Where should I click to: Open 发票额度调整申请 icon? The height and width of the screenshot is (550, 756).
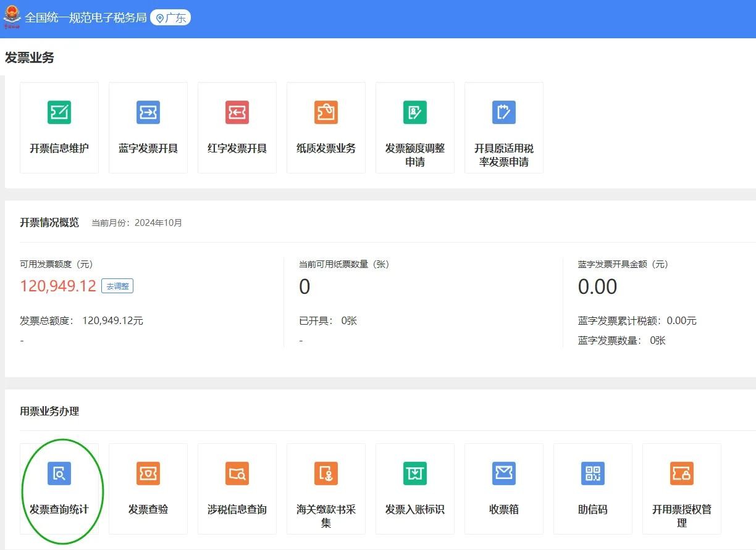(415, 112)
